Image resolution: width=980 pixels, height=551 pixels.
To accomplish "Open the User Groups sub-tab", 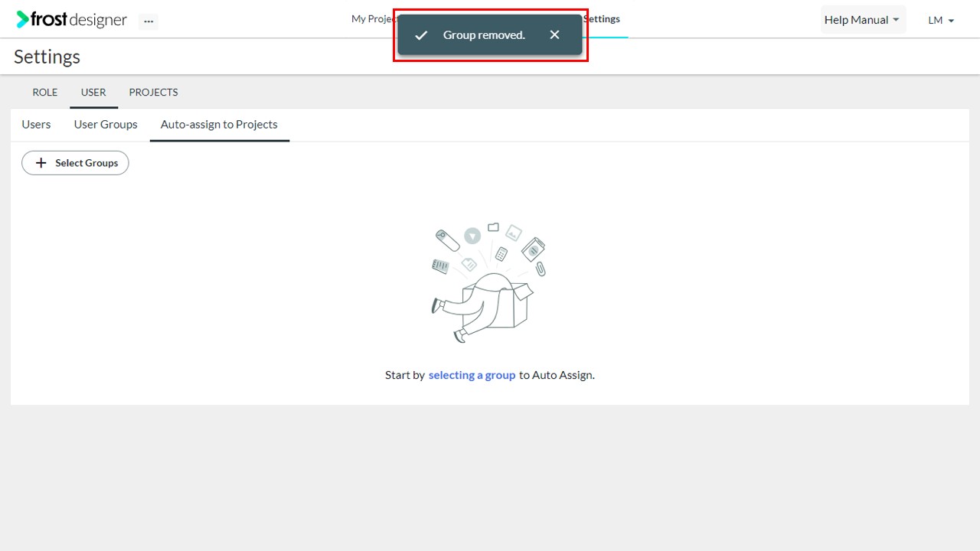I will click(106, 125).
